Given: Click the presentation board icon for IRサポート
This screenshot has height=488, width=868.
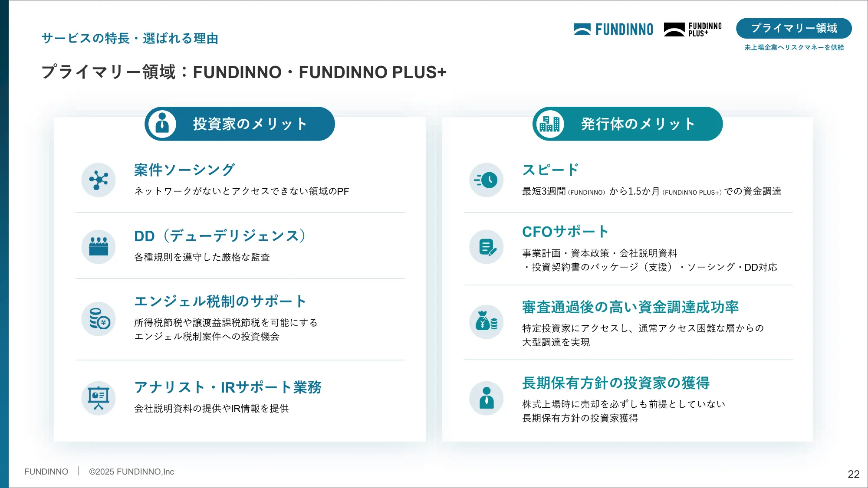Looking at the screenshot, I should (x=99, y=398).
